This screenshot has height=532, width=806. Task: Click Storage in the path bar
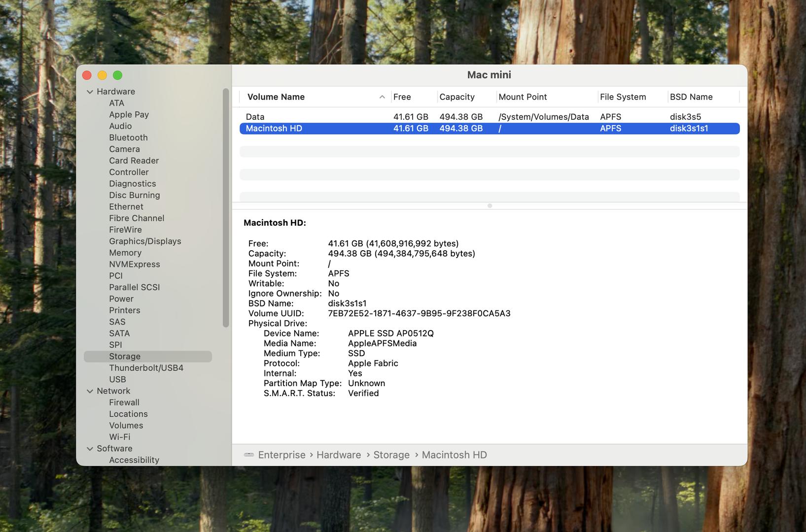391,455
